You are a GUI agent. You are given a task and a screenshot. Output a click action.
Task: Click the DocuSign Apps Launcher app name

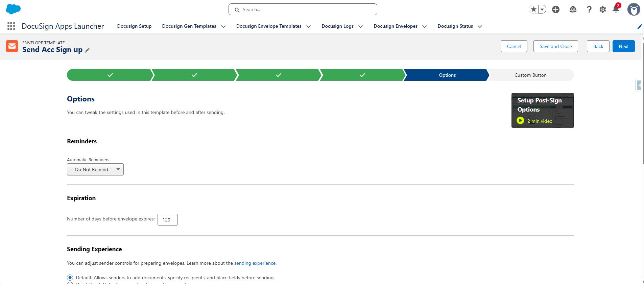(x=63, y=26)
